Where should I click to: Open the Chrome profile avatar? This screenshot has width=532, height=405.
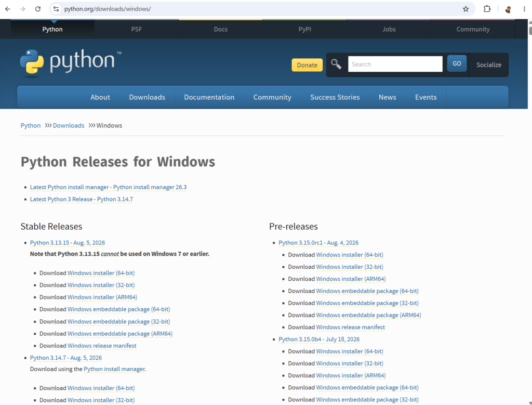tap(508, 9)
